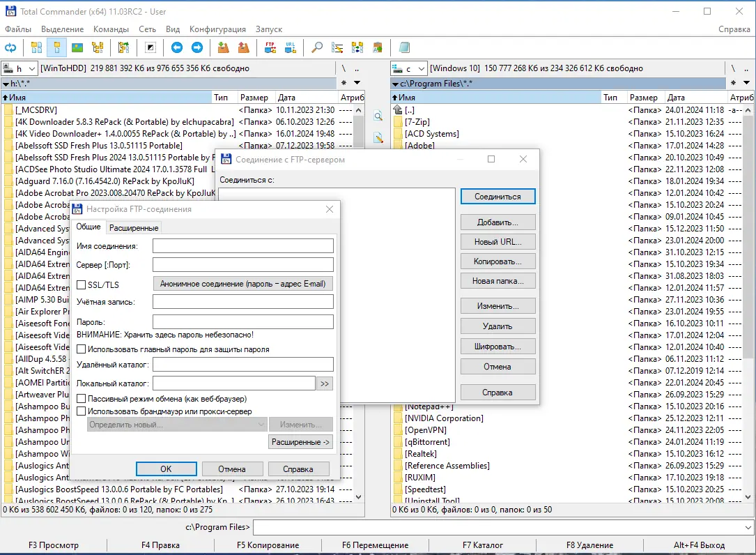Click the unpack files toolbar icon
This screenshot has width=756, height=555.
[244, 47]
